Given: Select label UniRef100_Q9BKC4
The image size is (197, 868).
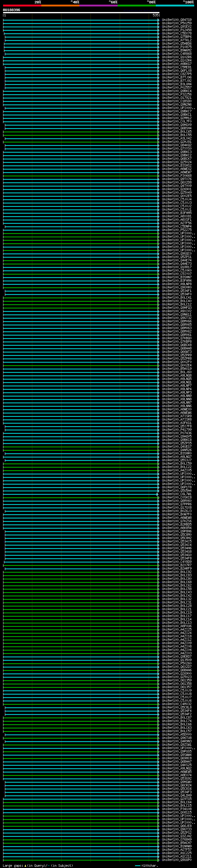Looking at the screenshot, I should click(176, 91).
